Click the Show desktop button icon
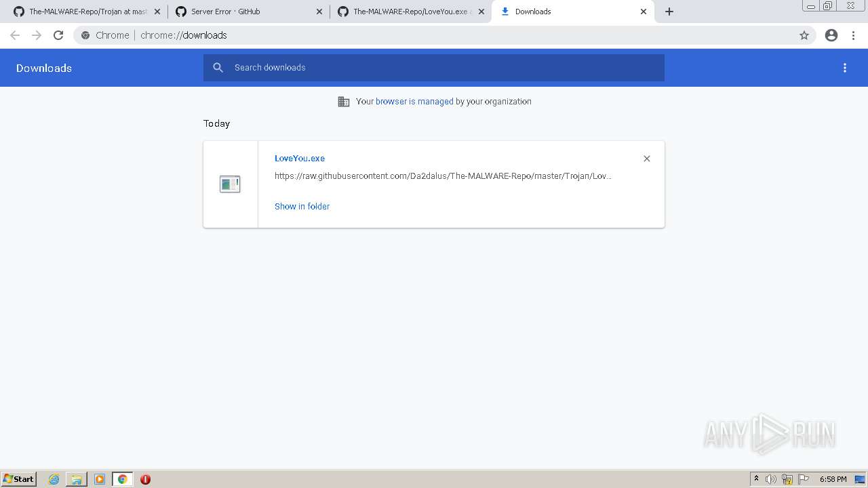This screenshot has width=868, height=488. tap(861, 479)
